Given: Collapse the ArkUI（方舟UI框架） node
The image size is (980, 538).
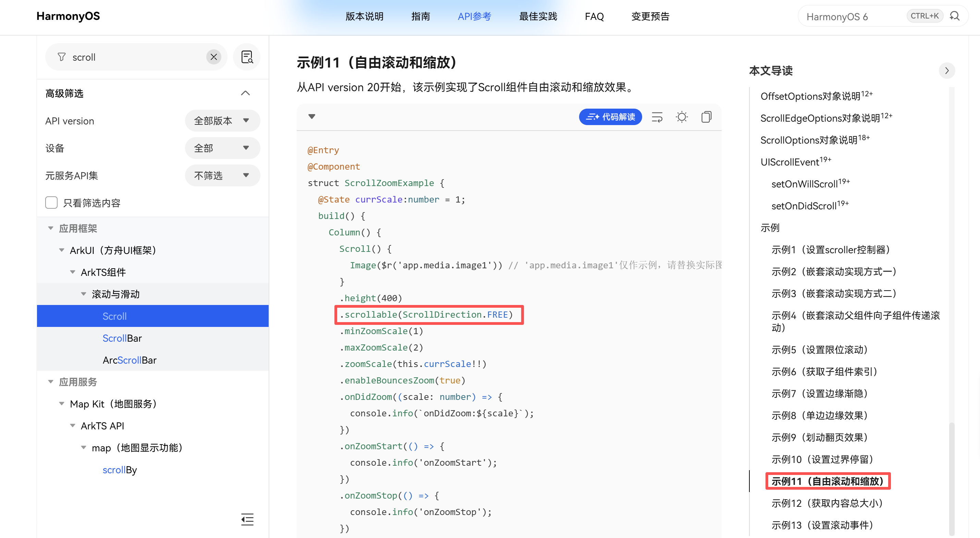Looking at the screenshot, I should (62, 250).
